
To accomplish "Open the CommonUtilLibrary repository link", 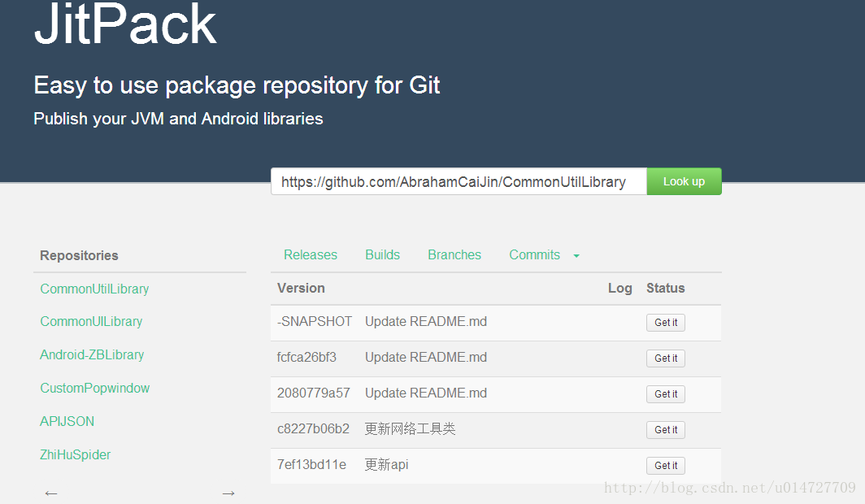I will coord(94,289).
